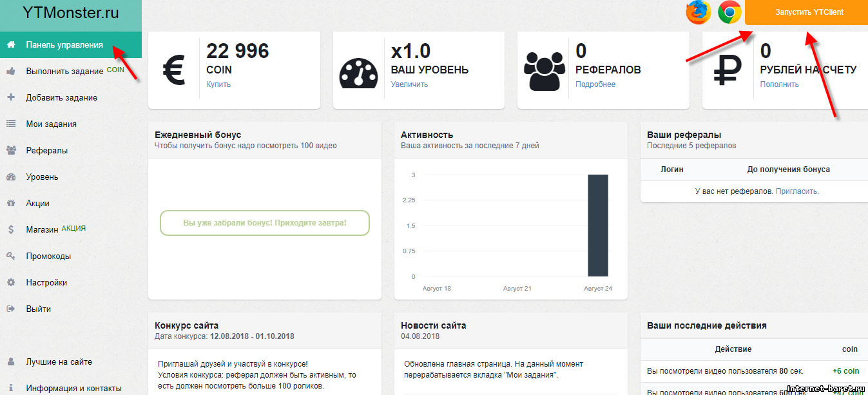Click the thumbs-up icon beside Выполнить задание
The image size is (868, 395).
[x=11, y=71]
